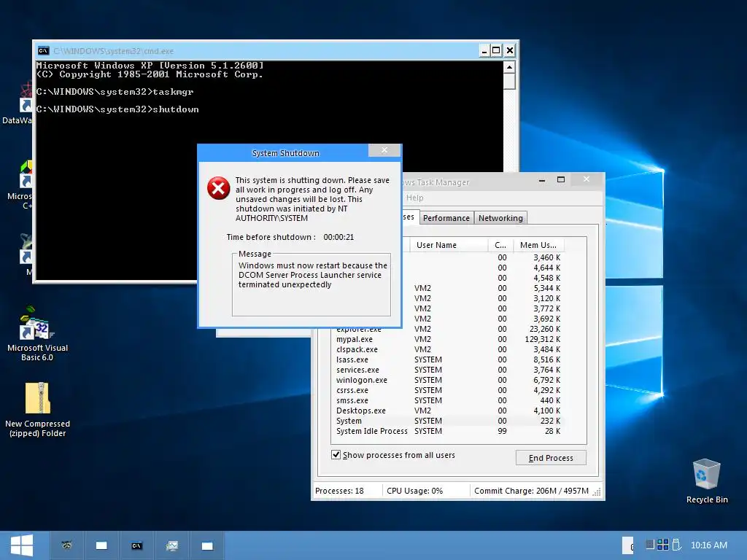Sort by the User Name column header
The image size is (747, 560).
(x=449, y=245)
